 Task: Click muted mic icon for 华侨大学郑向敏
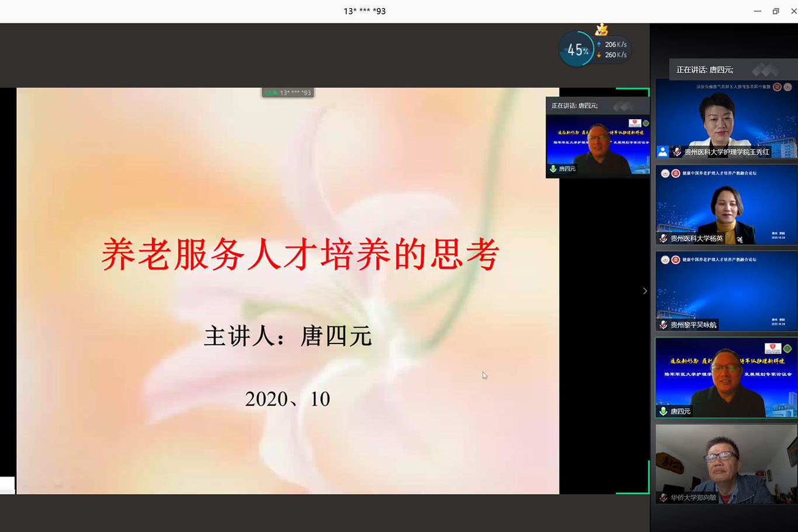[x=663, y=498]
